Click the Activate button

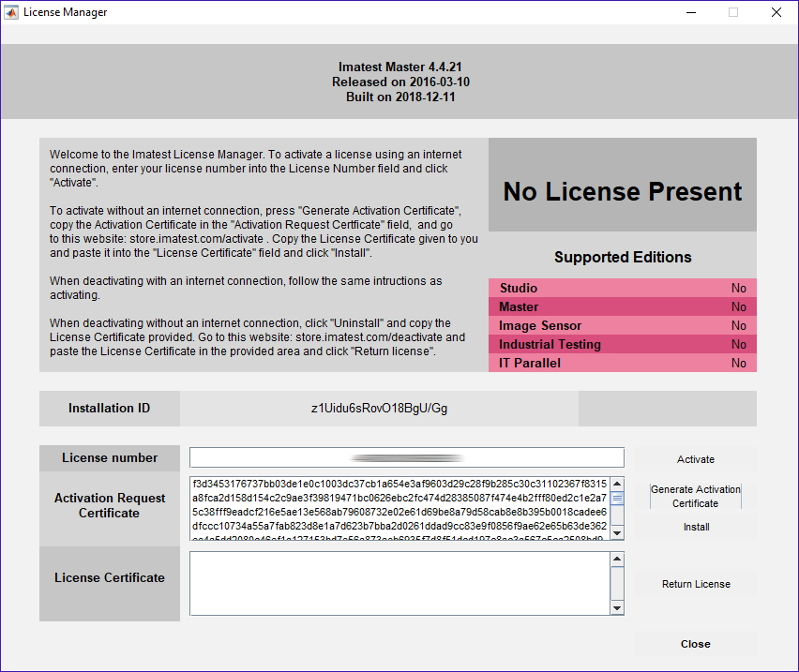click(696, 459)
